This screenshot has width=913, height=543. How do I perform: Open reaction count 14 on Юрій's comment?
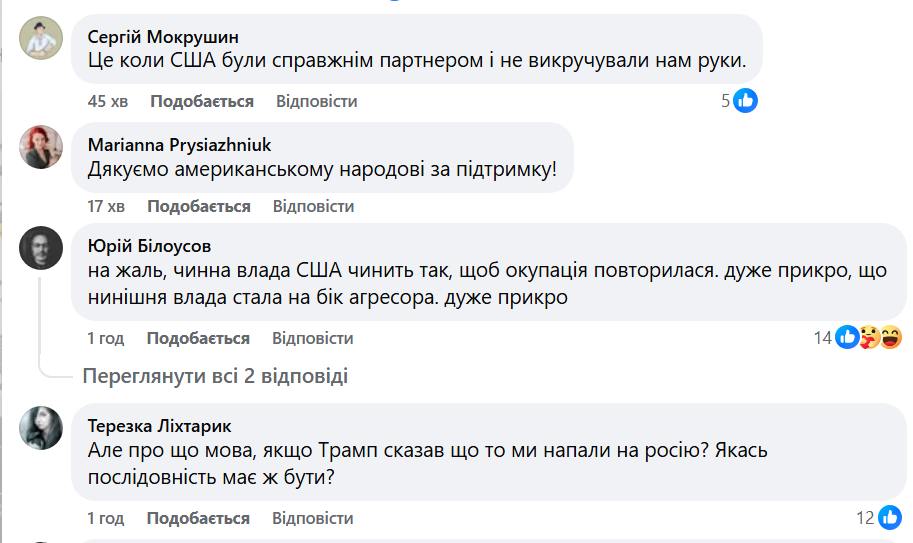coord(823,338)
